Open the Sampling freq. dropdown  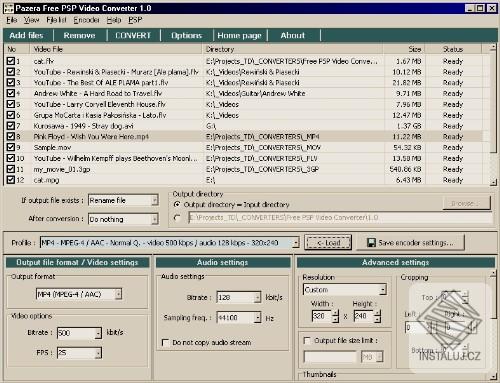click(x=257, y=318)
